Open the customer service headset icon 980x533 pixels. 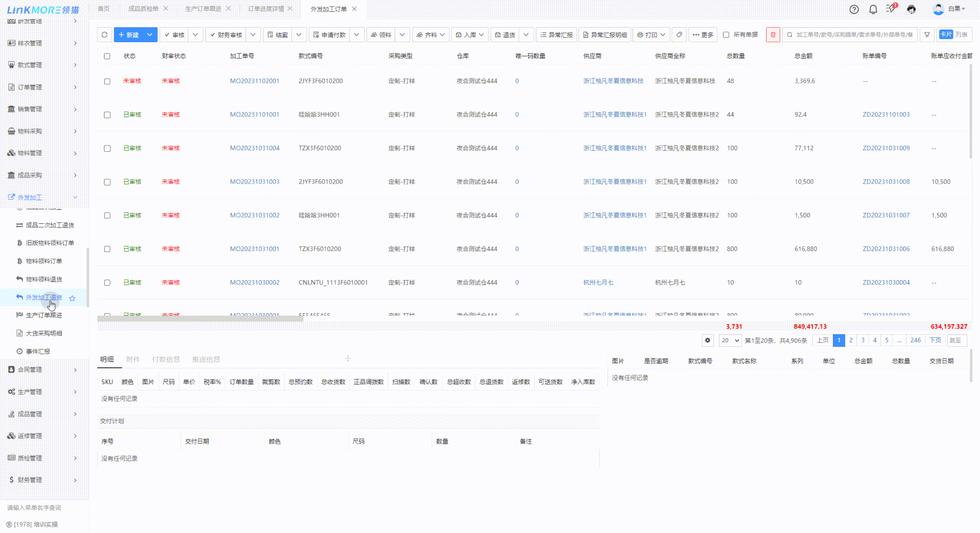click(x=911, y=9)
